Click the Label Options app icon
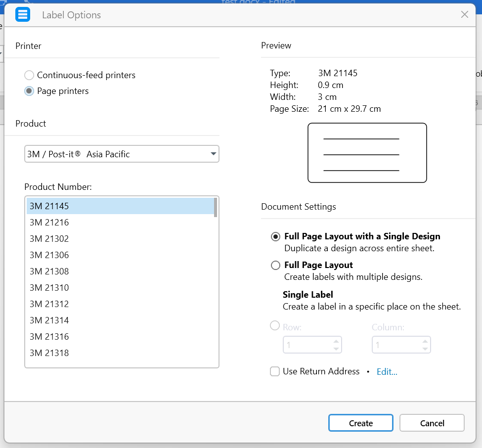This screenshot has width=482, height=448. click(23, 14)
